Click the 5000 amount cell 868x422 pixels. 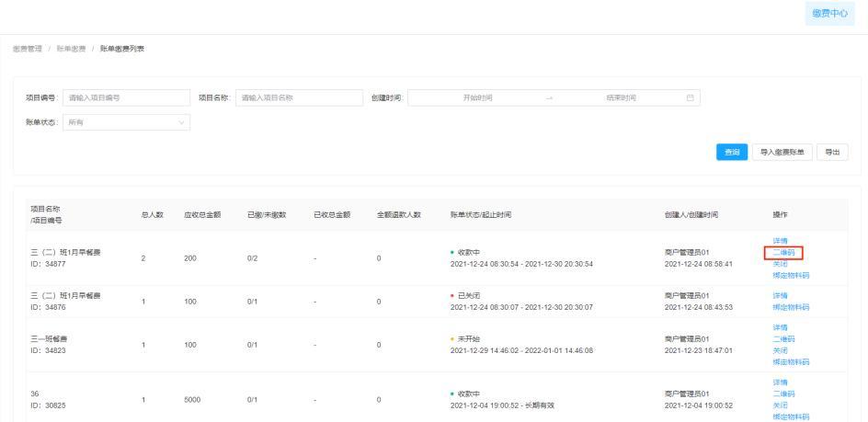click(192, 400)
